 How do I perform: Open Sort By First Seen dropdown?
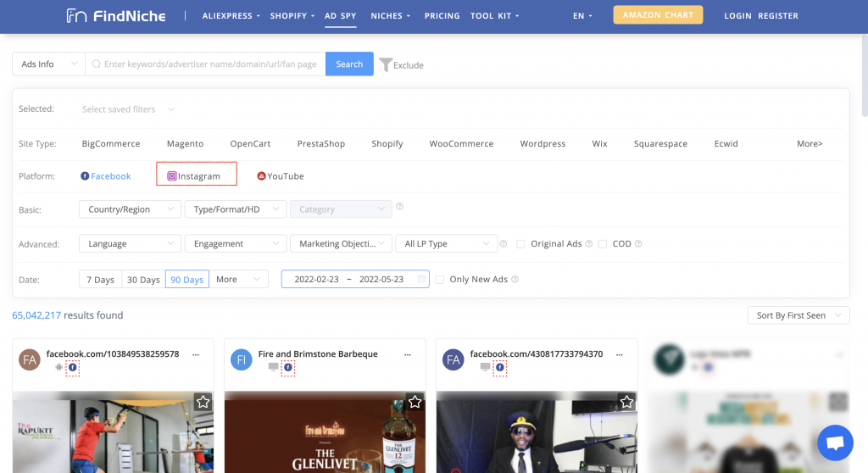click(798, 315)
